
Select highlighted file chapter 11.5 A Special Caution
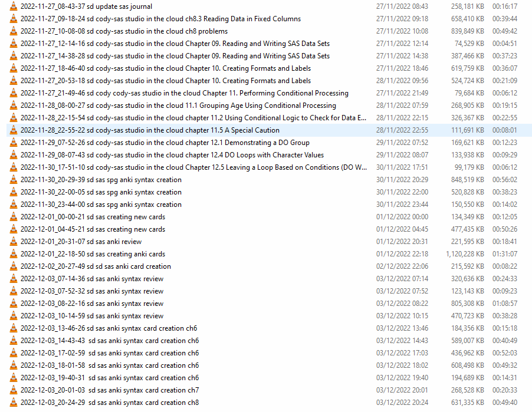150,130
